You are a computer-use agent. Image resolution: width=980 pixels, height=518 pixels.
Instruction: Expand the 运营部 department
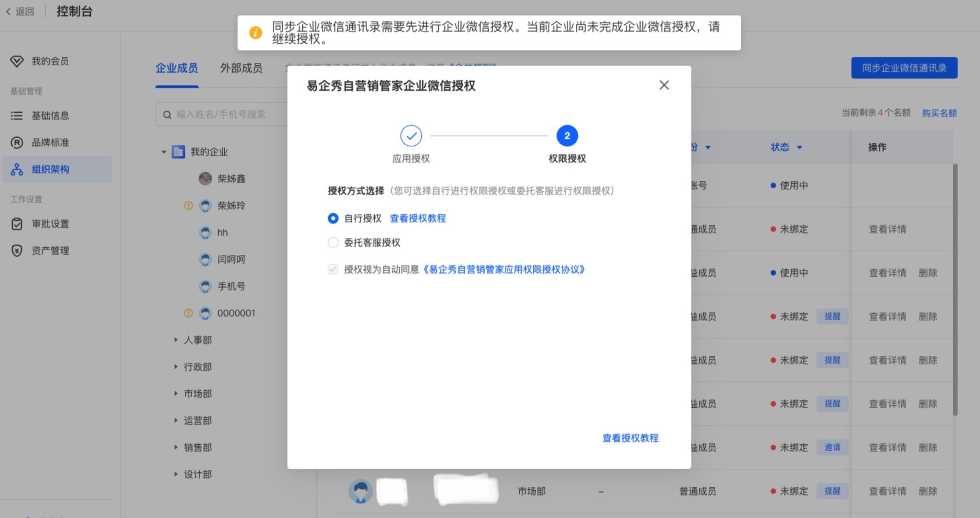click(x=176, y=420)
